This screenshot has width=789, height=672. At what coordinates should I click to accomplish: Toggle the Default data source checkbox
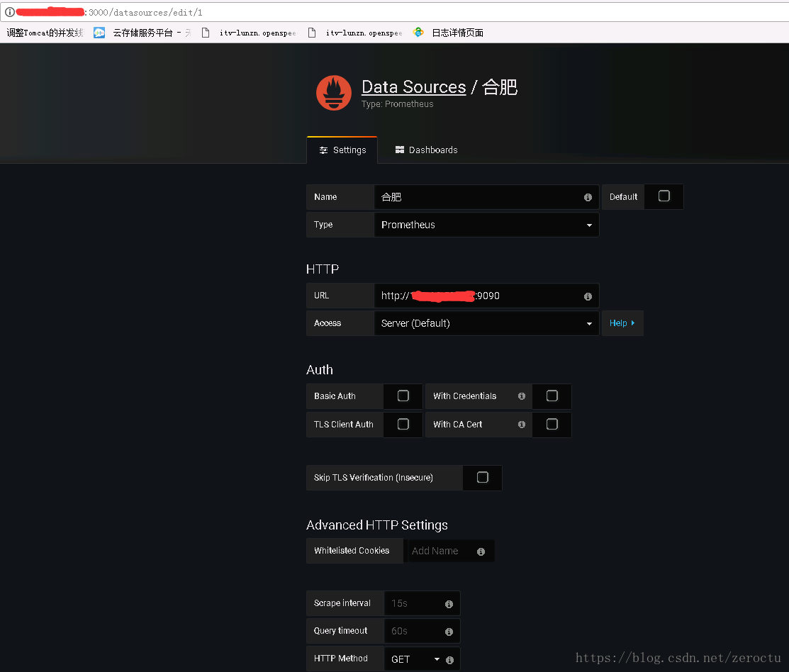click(664, 196)
